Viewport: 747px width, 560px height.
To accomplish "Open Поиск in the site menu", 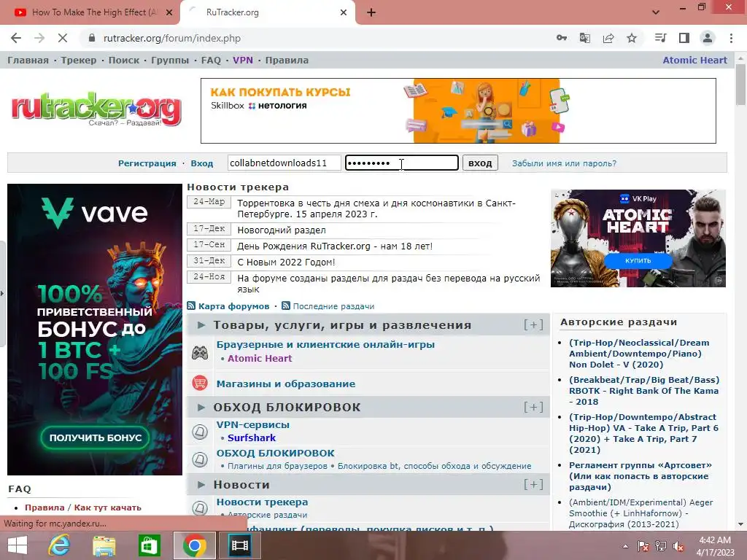I will (124, 61).
